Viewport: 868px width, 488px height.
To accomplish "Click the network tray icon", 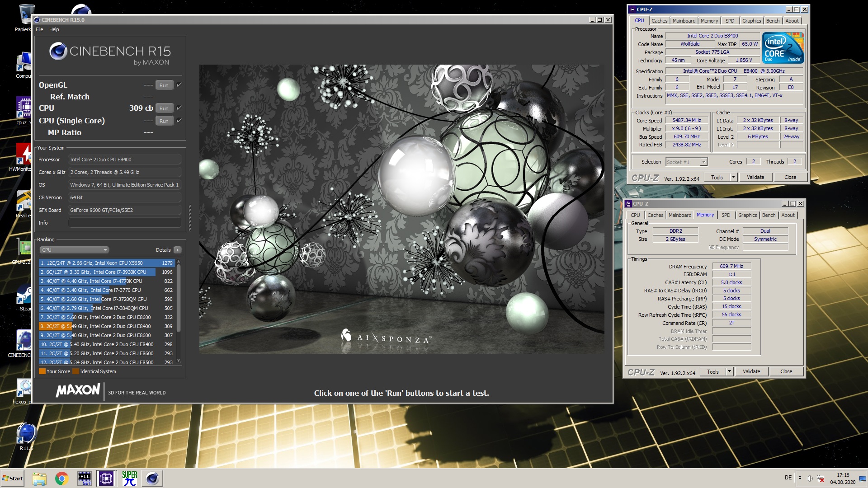I will click(x=821, y=479).
